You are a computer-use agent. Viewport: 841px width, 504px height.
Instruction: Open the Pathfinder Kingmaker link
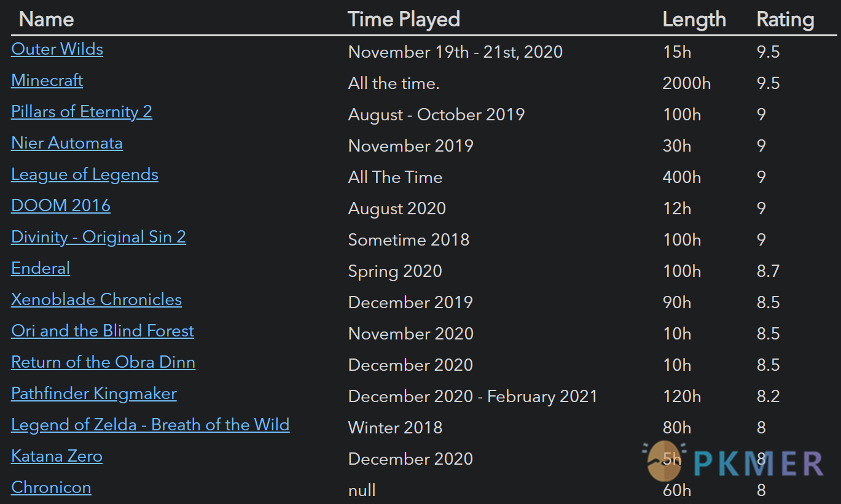[94, 394]
